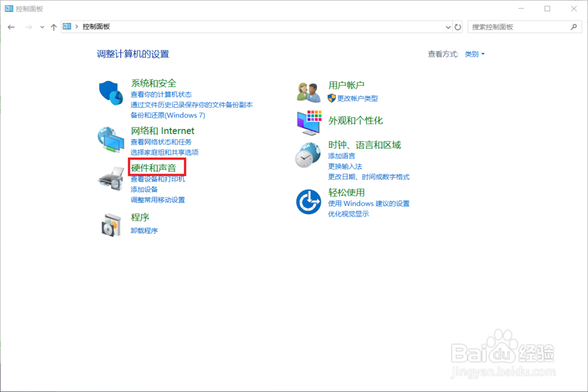Open the 轻松使用 category
This screenshot has width=588, height=392.
click(346, 192)
